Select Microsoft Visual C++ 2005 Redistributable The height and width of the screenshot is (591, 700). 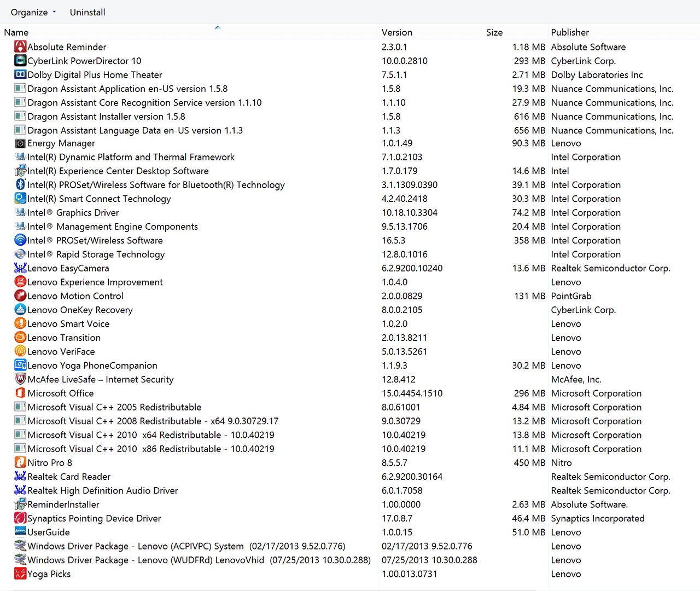pos(114,407)
